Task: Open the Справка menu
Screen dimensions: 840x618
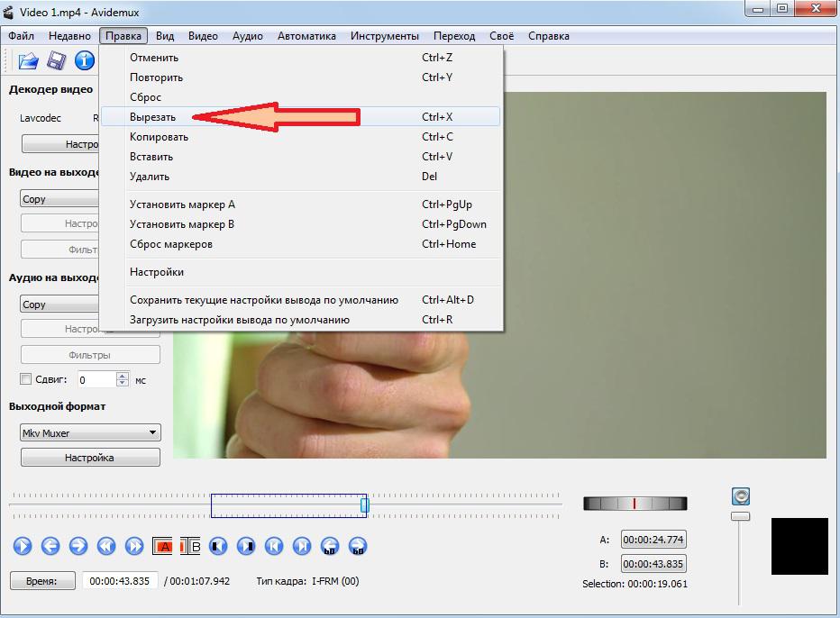Action: pos(549,36)
